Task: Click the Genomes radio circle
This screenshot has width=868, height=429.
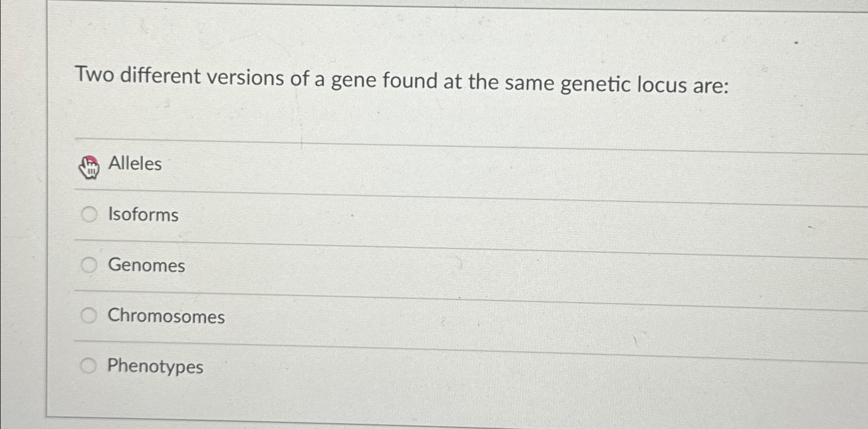Action: tap(91, 265)
